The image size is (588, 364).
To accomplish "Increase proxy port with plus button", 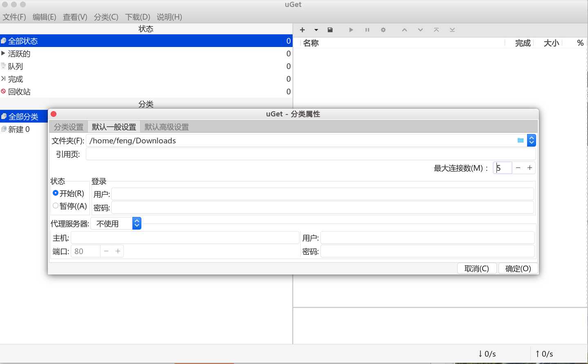I will pos(118,251).
